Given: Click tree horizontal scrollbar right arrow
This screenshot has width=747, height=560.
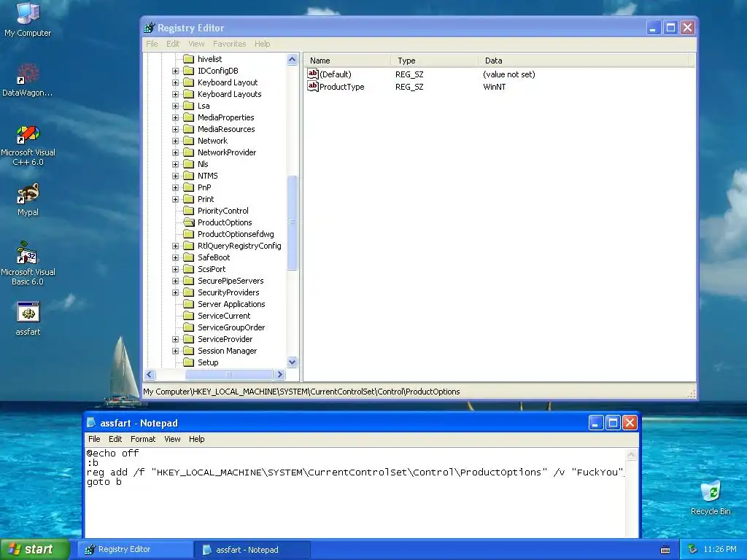Looking at the screenshot, I should point(279,375).
